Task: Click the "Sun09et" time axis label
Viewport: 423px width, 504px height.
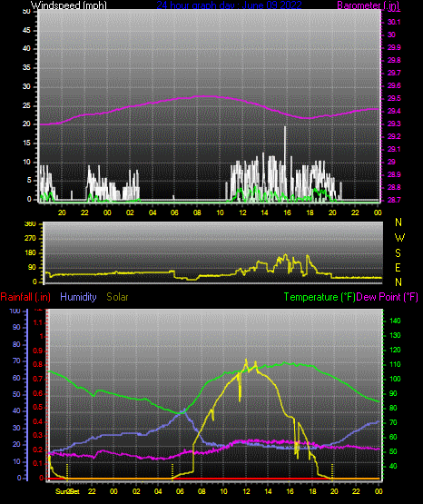Action: coord(67,491)
